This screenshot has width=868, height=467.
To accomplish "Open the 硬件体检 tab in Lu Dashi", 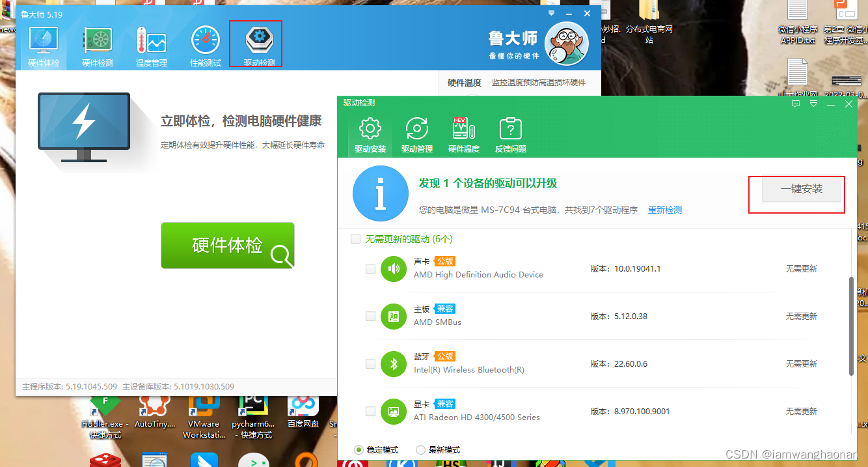I will click(x=44, y=47).
